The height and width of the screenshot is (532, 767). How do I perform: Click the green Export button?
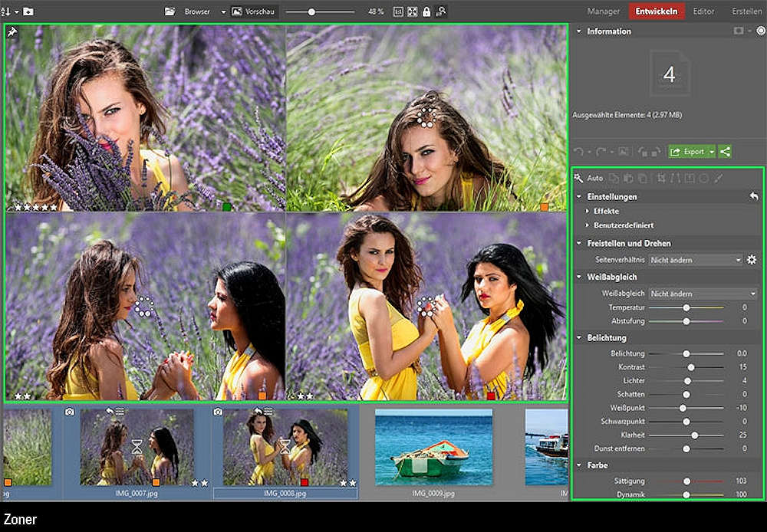click(687, 152)
